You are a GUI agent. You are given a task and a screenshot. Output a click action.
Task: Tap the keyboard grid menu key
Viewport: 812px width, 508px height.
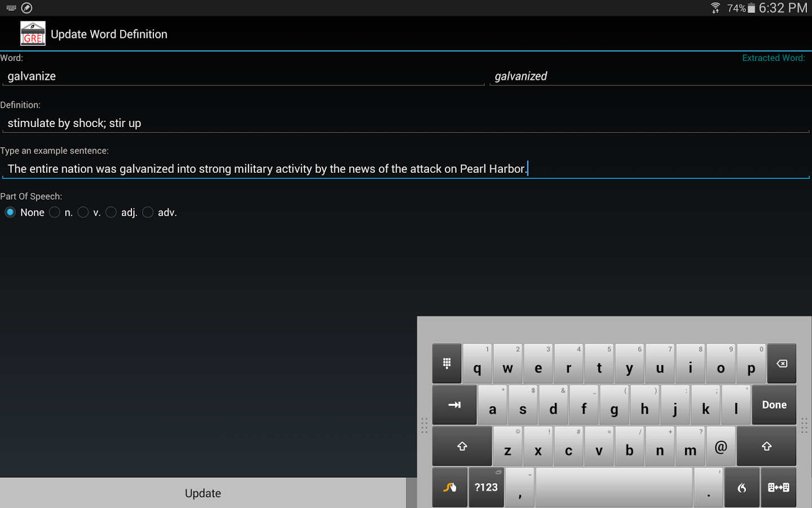[447, 364]
